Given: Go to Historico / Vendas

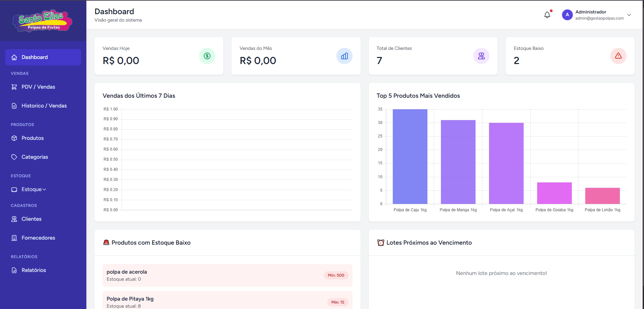Looking at the screenshot, I should pos(44,106).
